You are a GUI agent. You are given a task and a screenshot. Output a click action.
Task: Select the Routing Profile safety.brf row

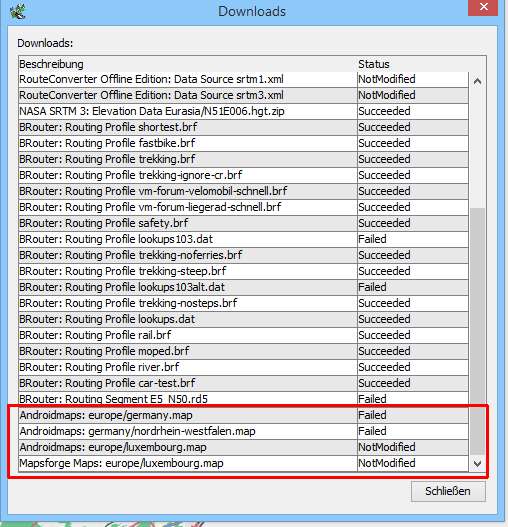243,223
